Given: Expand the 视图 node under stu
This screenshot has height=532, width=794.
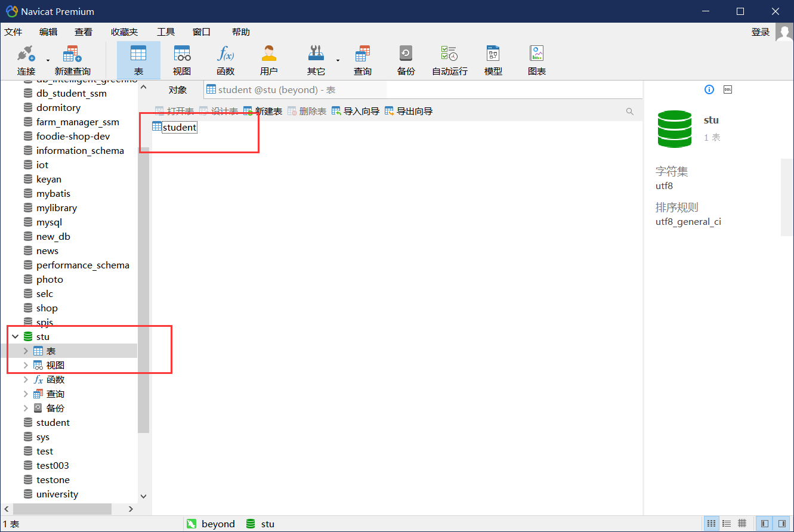Looking at the screenshot, I should [x=26, y=364].
